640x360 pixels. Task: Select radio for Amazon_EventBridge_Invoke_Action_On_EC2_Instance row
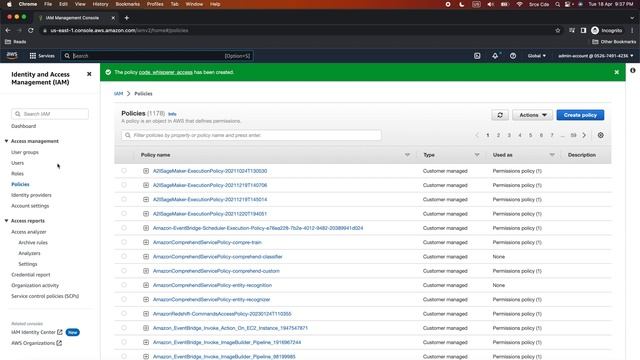tap(124, 328)
